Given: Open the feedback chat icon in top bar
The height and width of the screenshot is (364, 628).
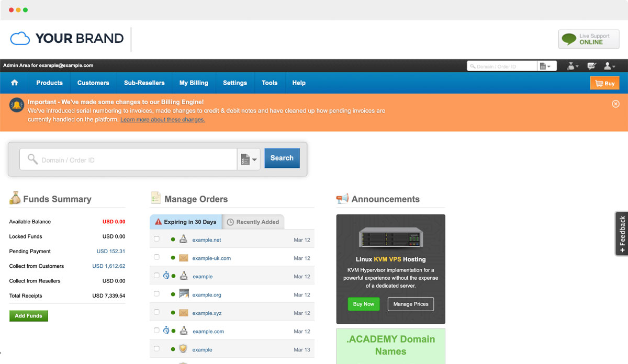Looking at the screenshot, I should coord(592,66).
